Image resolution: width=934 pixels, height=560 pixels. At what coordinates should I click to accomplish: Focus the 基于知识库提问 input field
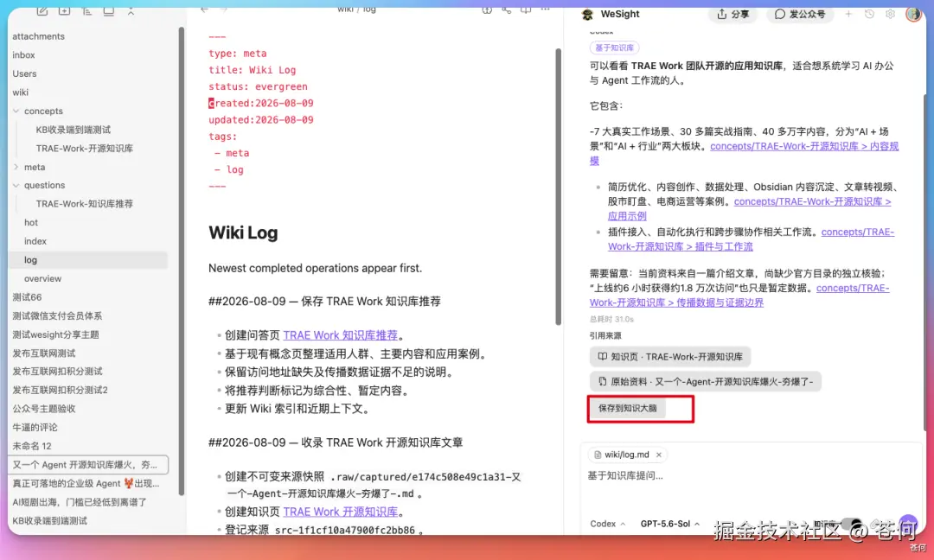(751, 475)
